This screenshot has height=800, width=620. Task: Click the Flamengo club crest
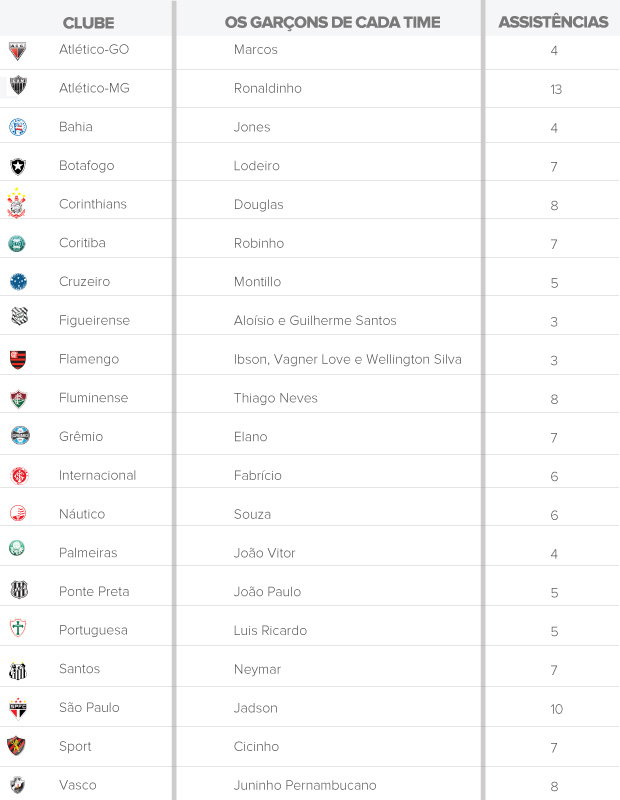pyautogui.click(x=18, y=359)
